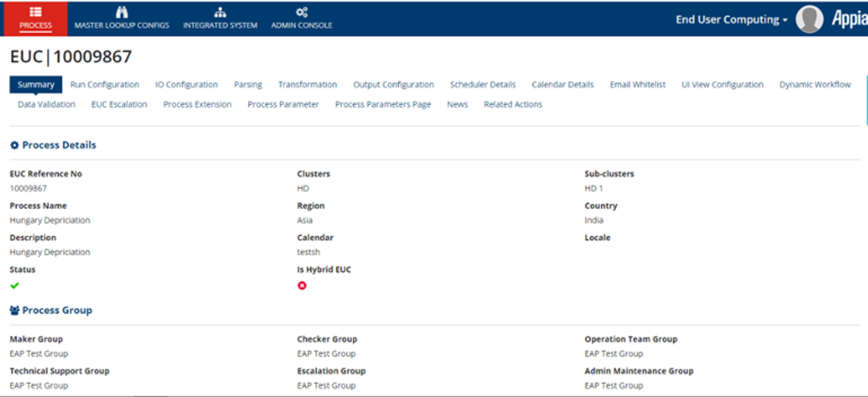The height and width of the screenshot is (397, 868).
Task: Click the green Status checkmark icon
Action: click(x=14, y=286)
